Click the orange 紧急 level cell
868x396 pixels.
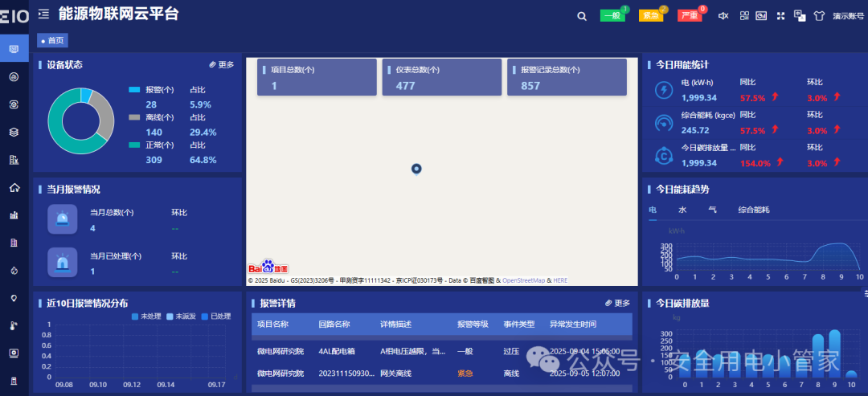click(x=465, y=374)
